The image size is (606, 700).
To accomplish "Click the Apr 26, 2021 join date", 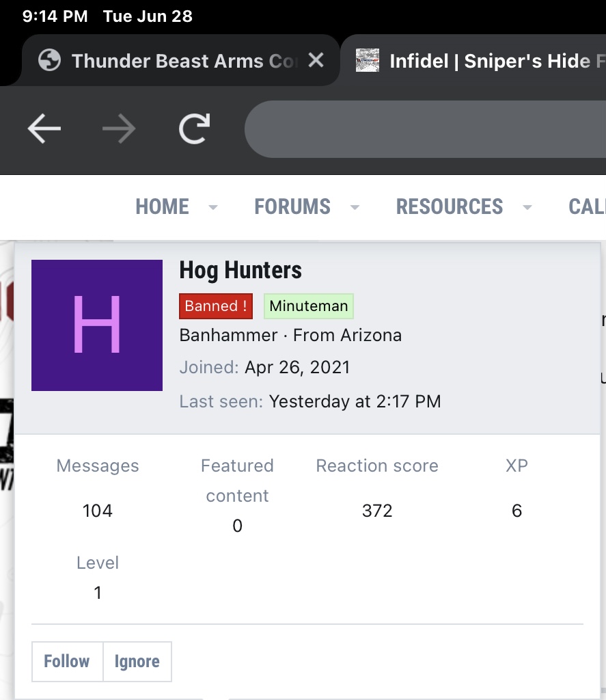I will coord(297,367).
